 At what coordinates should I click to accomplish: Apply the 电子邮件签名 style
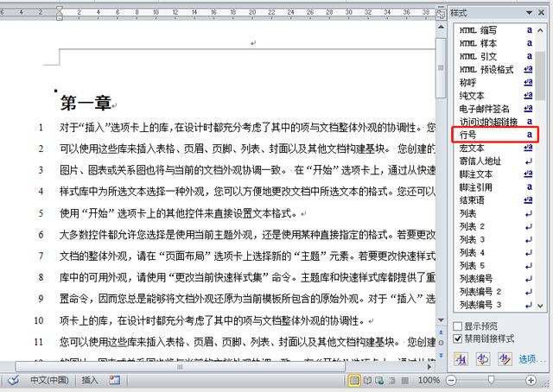coord(494,109)
